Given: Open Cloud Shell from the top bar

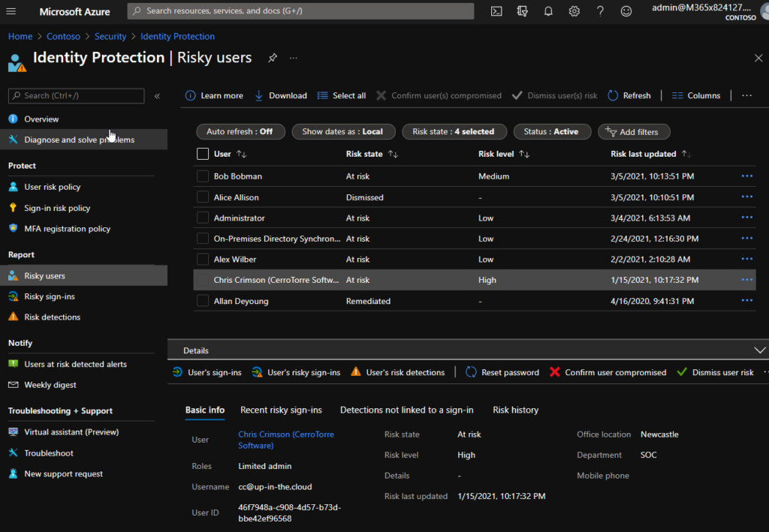Looking at the screenshot, I should 496,11.
